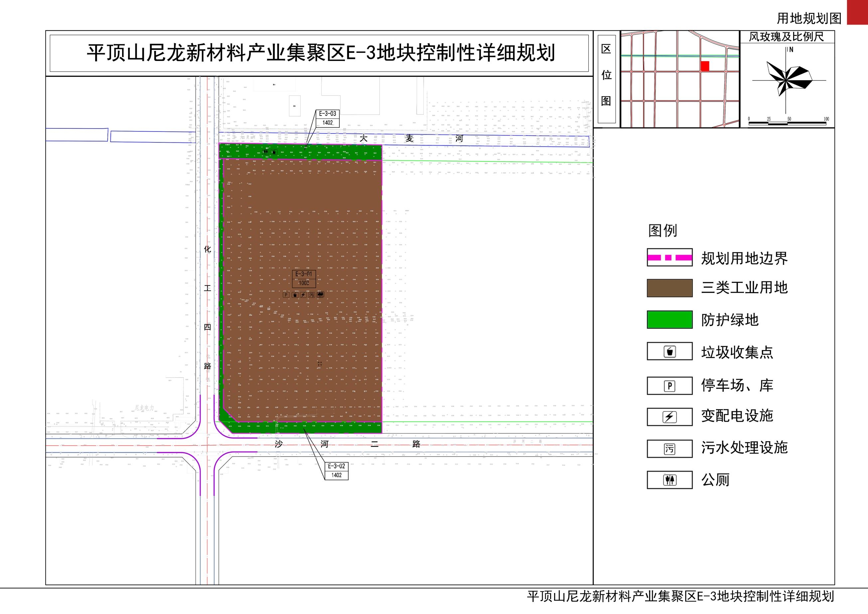868x614 pixels.
Task: Click the red corner square at top right
Action: click(x=857, y=12)
